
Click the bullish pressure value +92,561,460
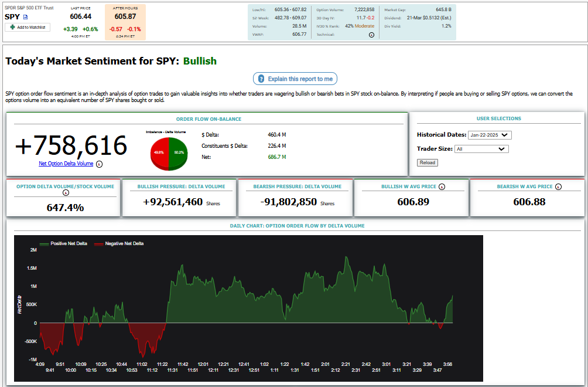click(x=173, y=202)
